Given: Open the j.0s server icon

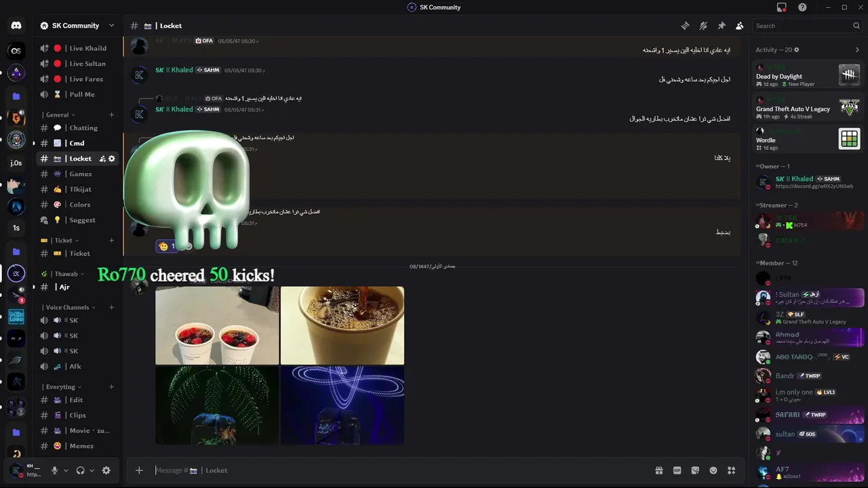Looking at the screenshot, I should pos(16,163).
